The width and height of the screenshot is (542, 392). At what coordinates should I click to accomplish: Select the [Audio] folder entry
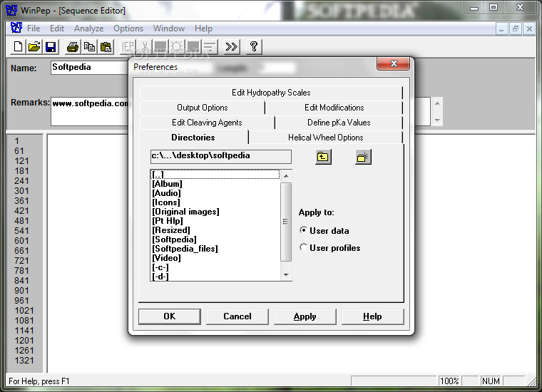click(215, 193)
